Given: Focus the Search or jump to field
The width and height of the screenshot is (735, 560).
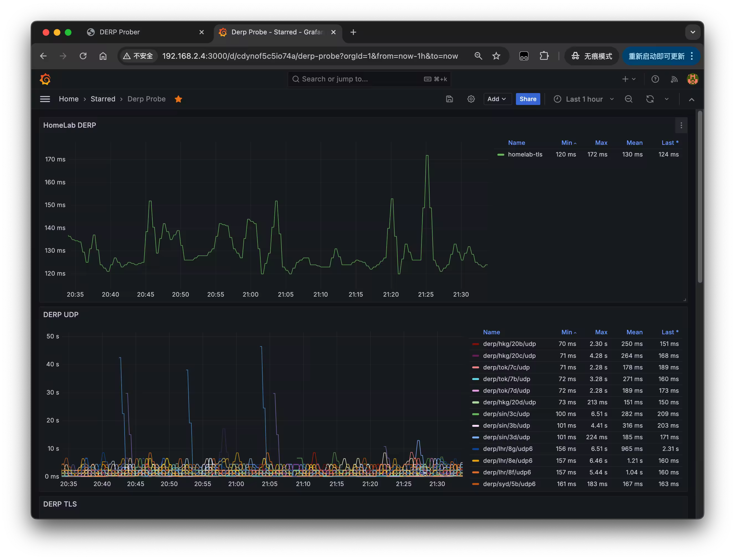Looking at the screenshot, I should 369,79.
